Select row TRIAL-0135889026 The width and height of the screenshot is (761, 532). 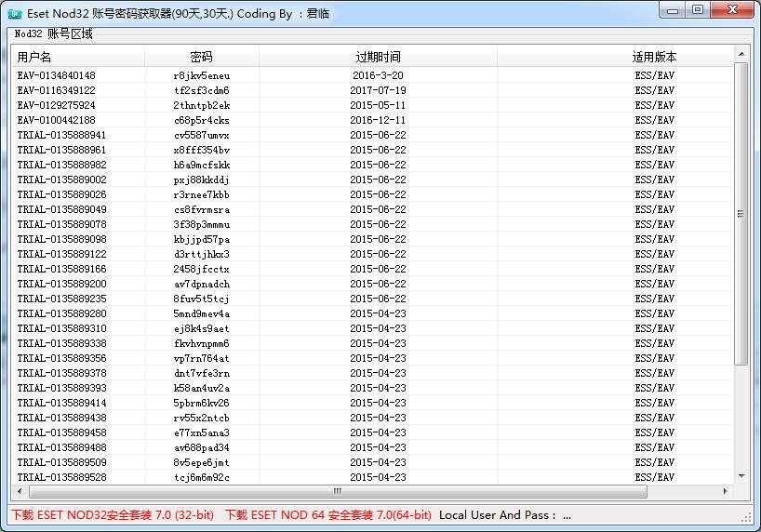click(x=373, y=194)
